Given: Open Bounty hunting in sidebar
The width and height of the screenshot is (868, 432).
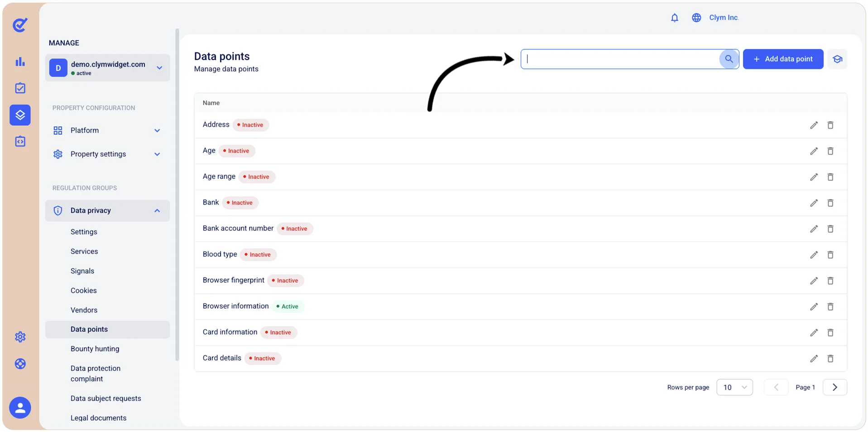Looking at the screenshot, I should [x=95, y=349].
